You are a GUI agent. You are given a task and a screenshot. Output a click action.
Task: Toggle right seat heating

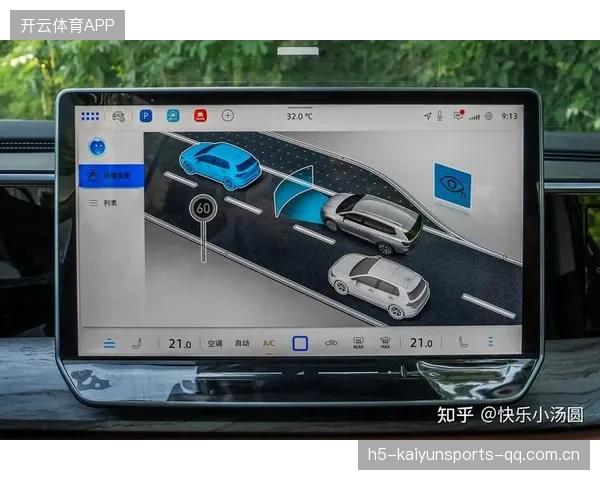tap(463, 342)
